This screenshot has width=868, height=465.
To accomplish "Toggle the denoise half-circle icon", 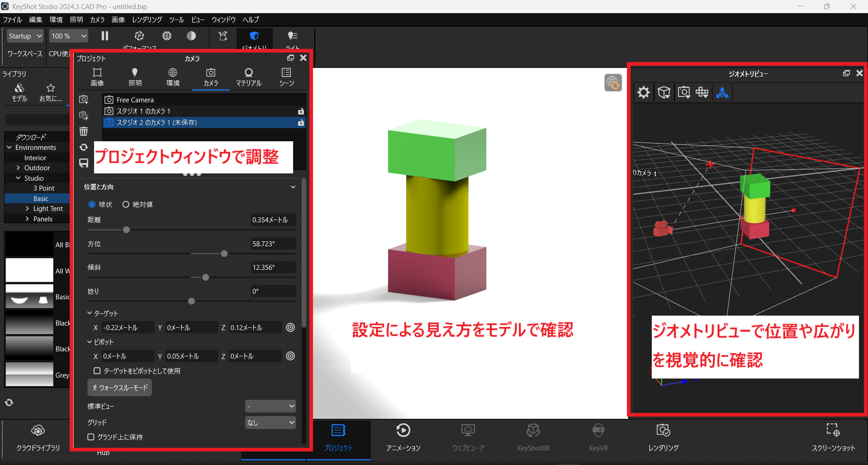I will (191, 36).
